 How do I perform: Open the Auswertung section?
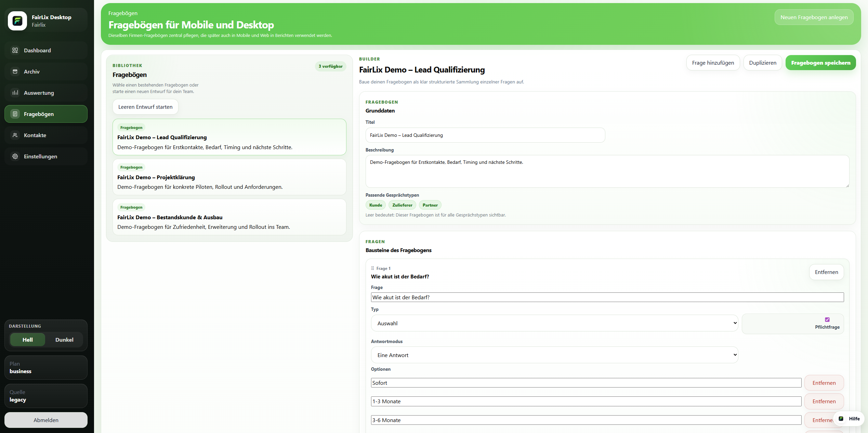pyautogui.click(x=46, y=93)
